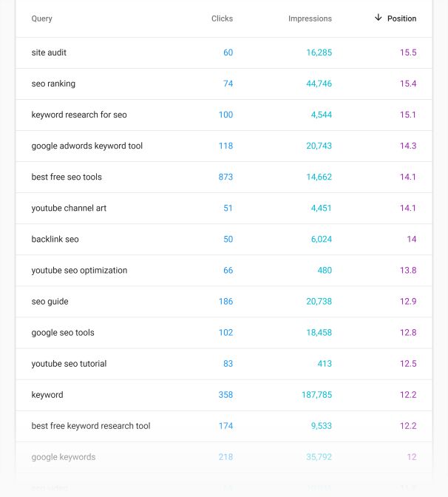Image resolution: width=448 pixels, height=497 pixels.
Task: Click the 'backlink seo' query row
Action: click(55, 239)
